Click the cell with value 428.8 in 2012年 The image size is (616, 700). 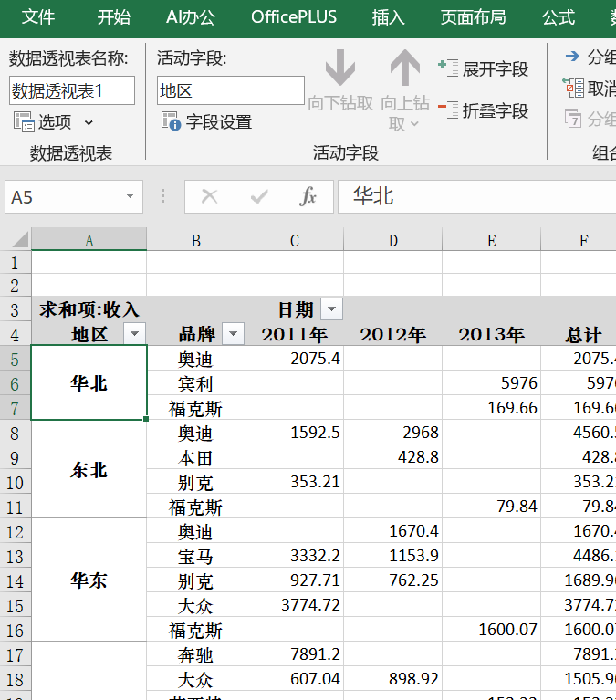(x=392, y=457)
